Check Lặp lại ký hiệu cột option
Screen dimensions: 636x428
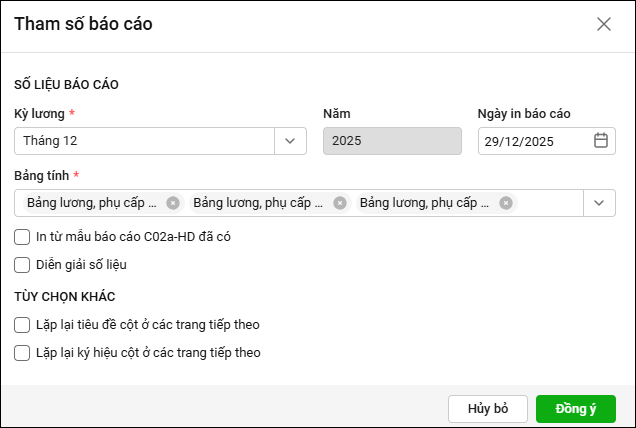tap(22, 352)
